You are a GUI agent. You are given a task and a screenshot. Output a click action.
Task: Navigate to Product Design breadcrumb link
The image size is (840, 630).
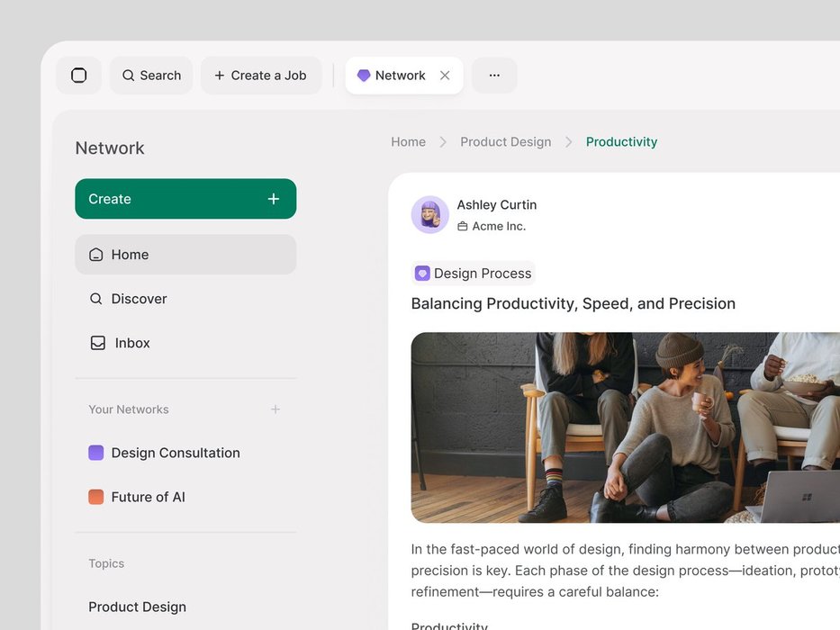click(505, 142)
